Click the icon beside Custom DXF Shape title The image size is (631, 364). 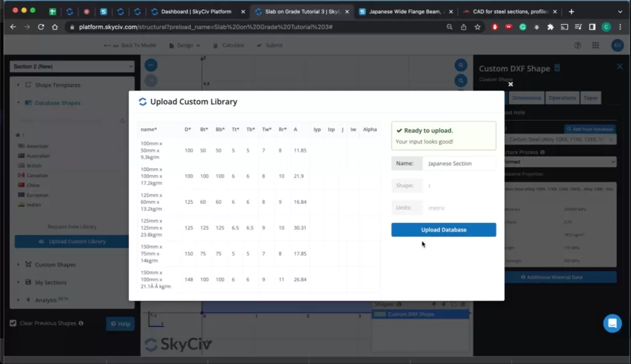[557, 68]
